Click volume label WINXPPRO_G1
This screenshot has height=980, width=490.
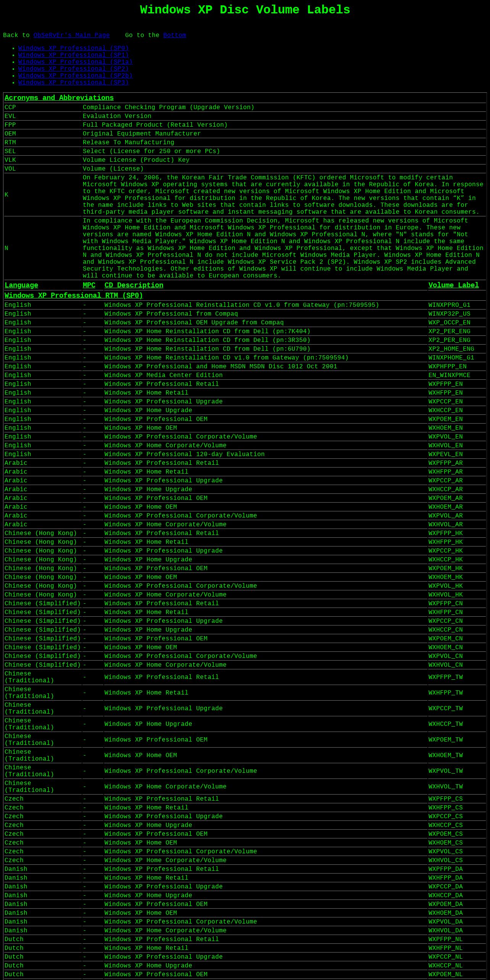(x=449, y=305)
